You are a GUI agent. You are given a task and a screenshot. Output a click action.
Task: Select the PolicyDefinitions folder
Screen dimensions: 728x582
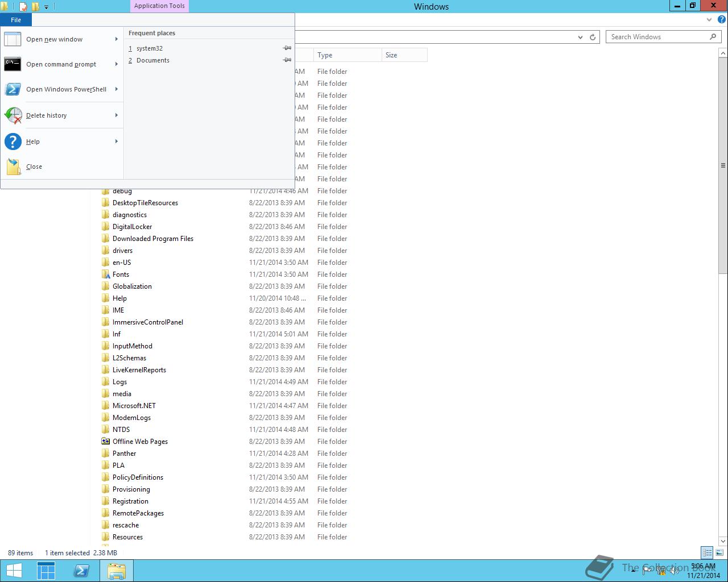pyautogui.click(x=138, y=477)
